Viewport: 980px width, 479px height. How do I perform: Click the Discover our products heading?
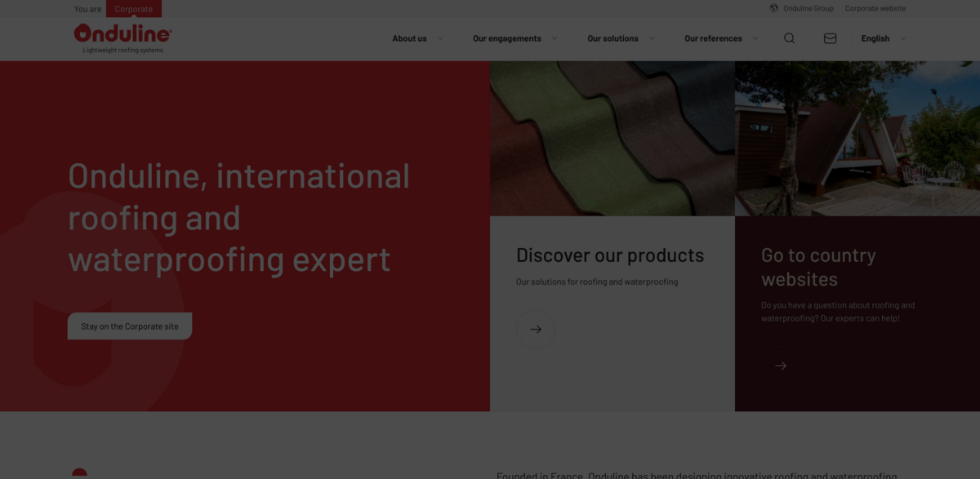coord(610,255)
